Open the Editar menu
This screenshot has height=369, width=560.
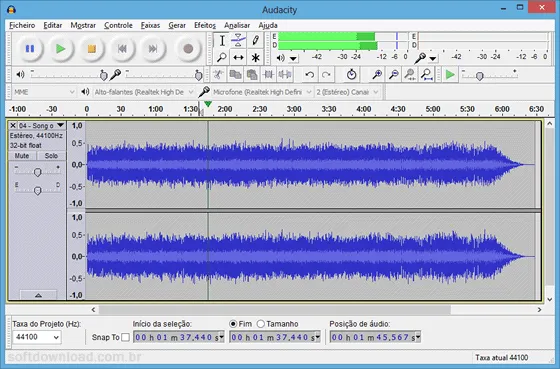(52, 25)
